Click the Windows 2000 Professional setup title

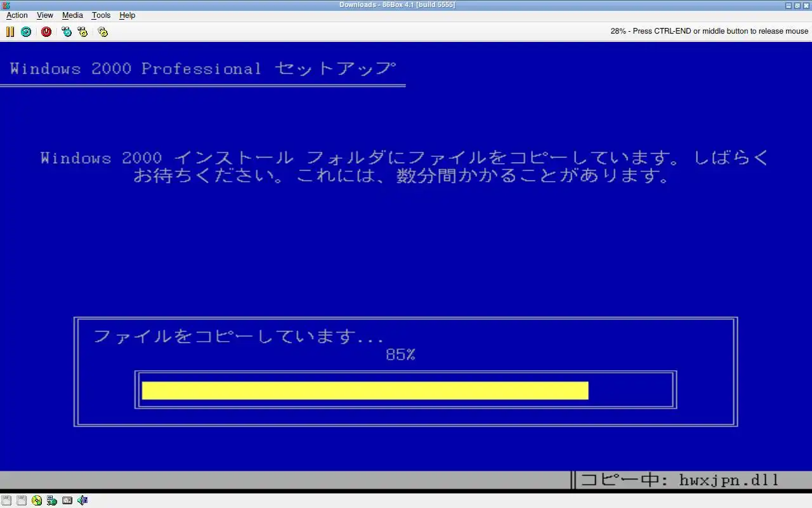[x=203, y=69]
